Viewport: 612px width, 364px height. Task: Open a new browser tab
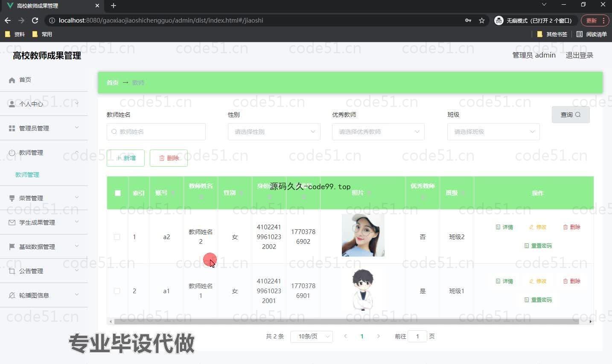pos(114,6)
